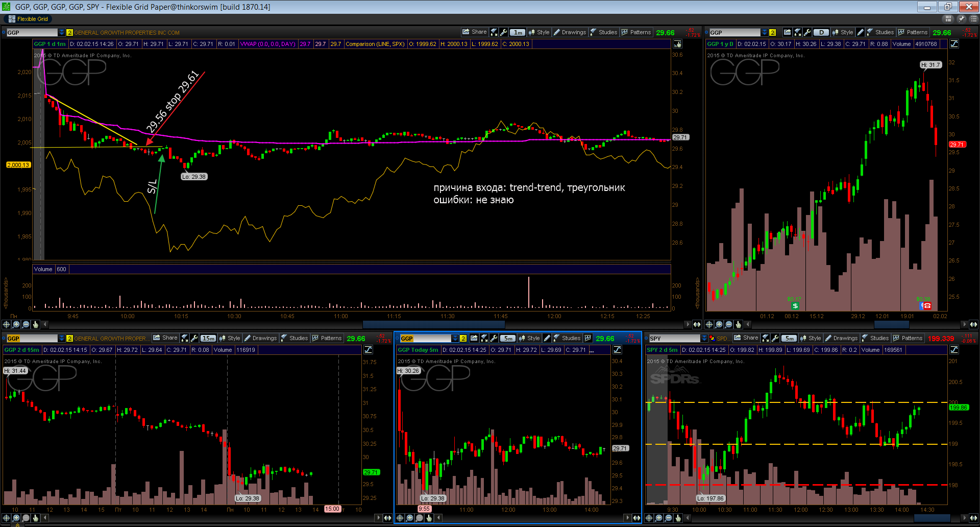Open the Flexible Grid layout button
Screen dimensions: 980x527
point(29,19)
